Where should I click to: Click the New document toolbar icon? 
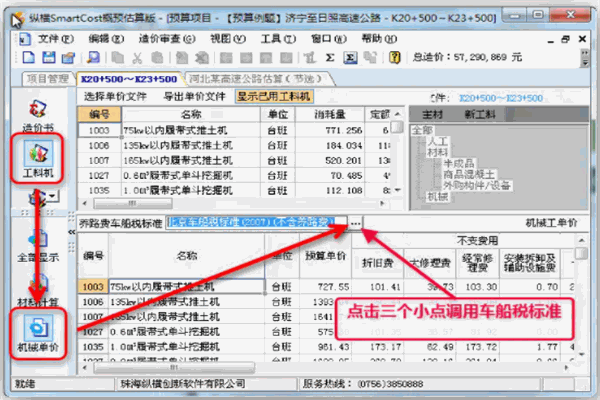click(29, 57)
